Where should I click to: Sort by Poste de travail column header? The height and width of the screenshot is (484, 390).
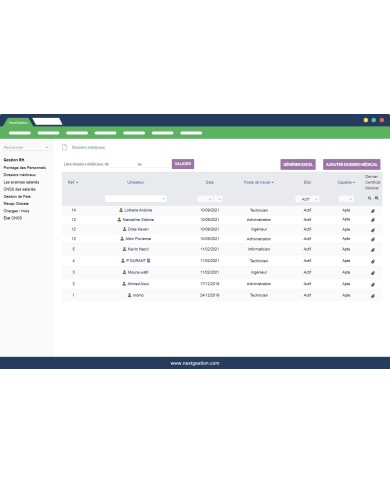[x=258, y=182]
